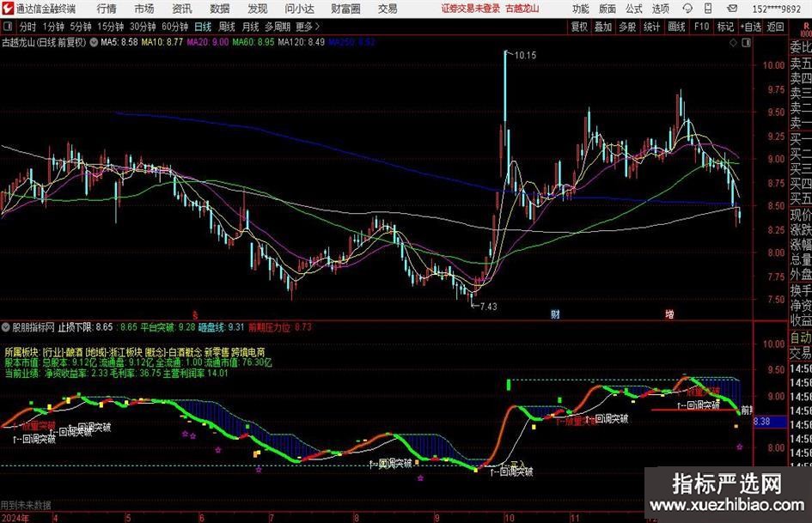The width and height of the screenshot is (812, 523).
Task: Select the 日线 daily tab
Action: click(203, 27)
